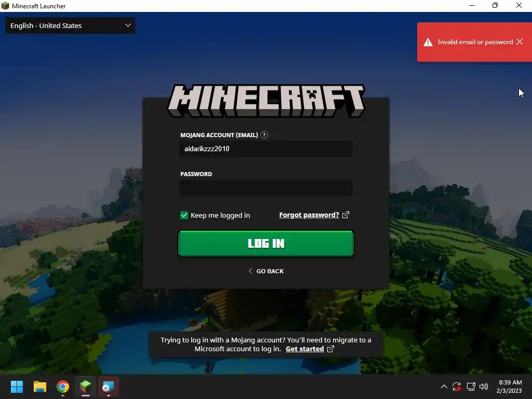Open Google Chrome from taskbar
The width and height of the screenshot is (532, 399).
63,387
